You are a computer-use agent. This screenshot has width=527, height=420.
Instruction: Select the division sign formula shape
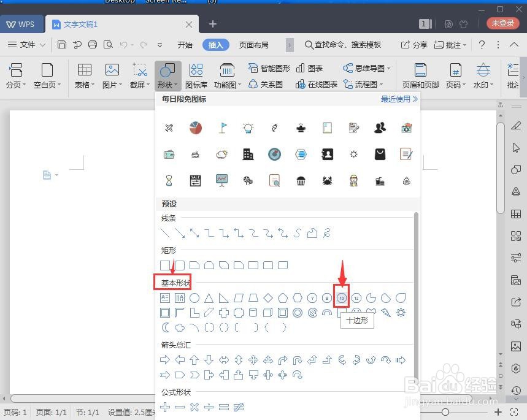point(209,407)
